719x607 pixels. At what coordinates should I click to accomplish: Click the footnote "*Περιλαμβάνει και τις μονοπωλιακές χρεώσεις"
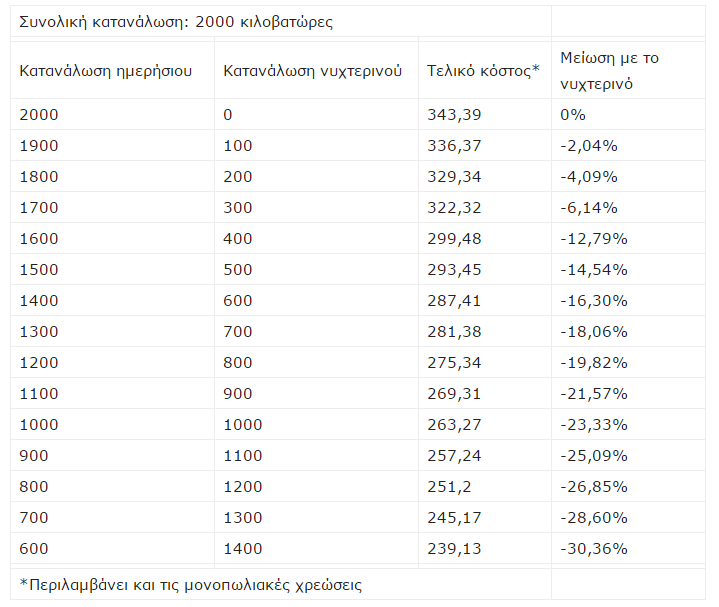click(x=191, y=585)
